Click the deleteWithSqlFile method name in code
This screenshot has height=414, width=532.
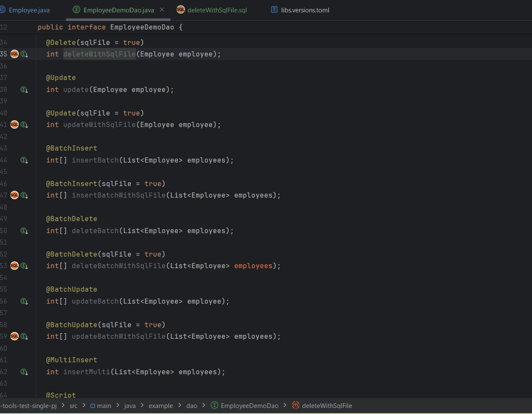coord(100,54)
